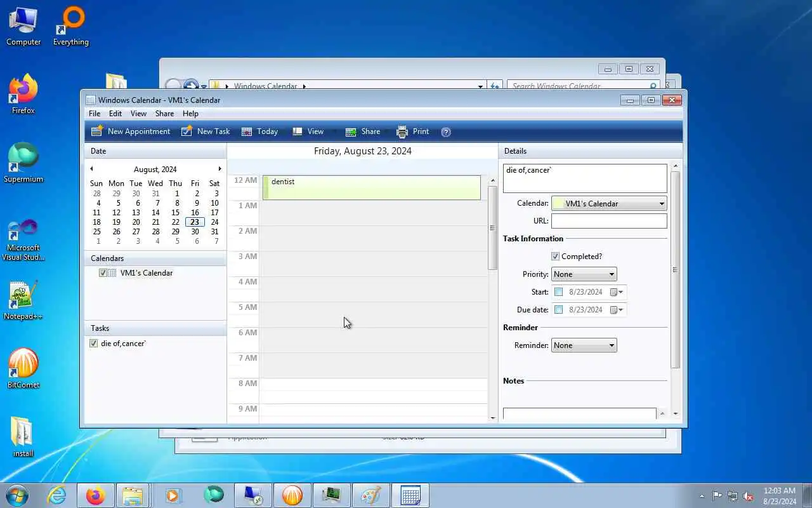Enable the Due date checkbox
This screenshot has width=812, height=508.
558,310
